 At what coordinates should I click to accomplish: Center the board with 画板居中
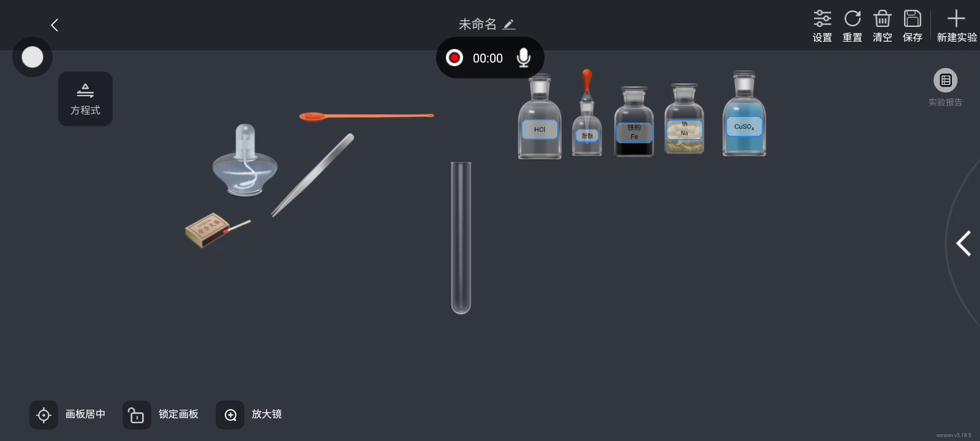[x=67, y=415]
